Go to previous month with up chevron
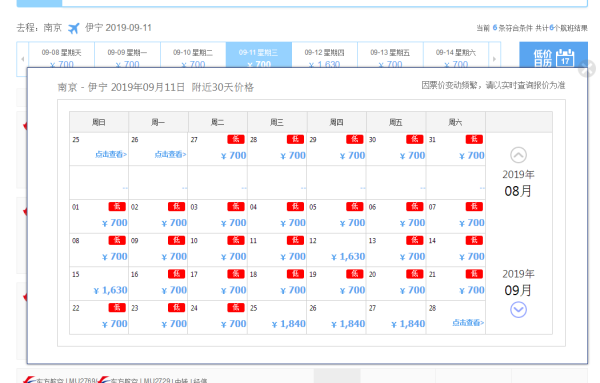Viewport: 600px width, 383px height. pos(518,155)
